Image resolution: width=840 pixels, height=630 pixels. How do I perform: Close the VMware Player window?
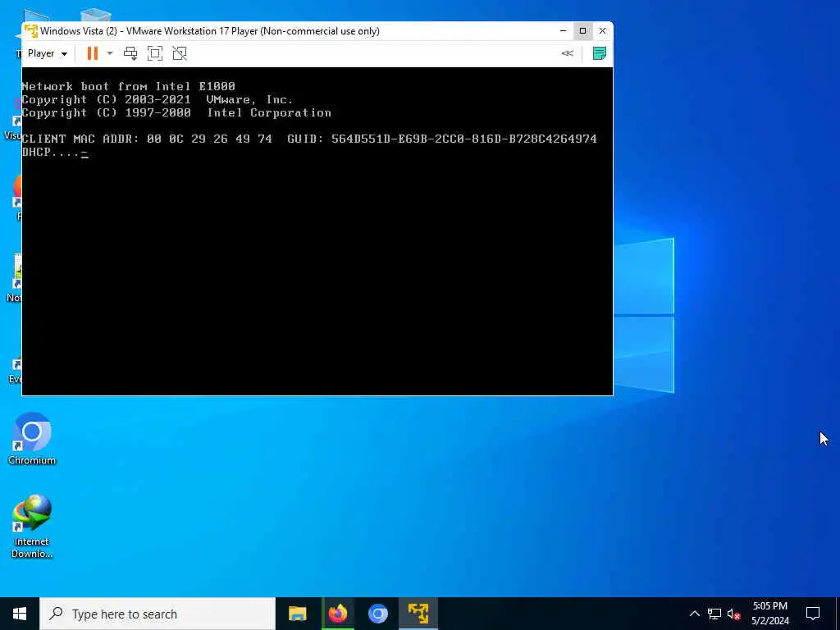pos(602,31)
